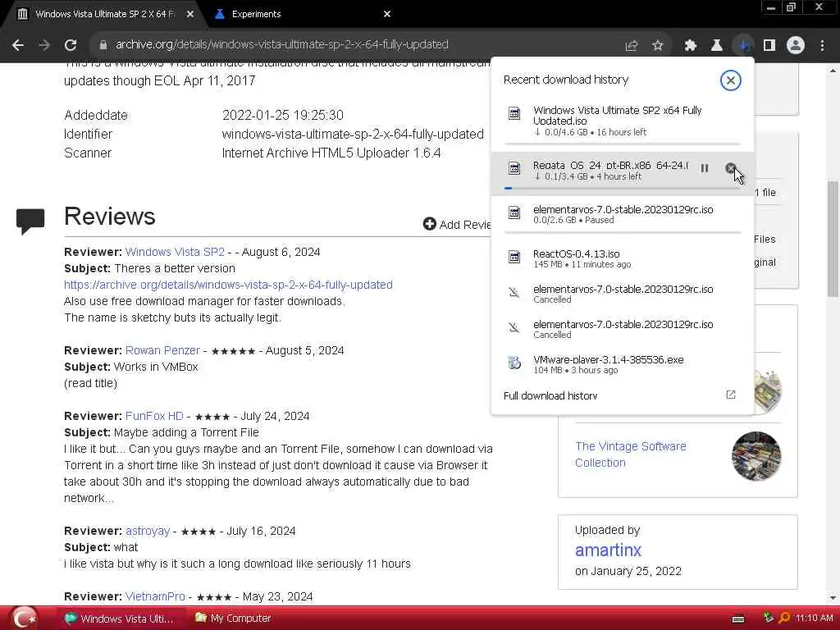Click the taskbar clock showing 11:10 AM

click(815, 619)
